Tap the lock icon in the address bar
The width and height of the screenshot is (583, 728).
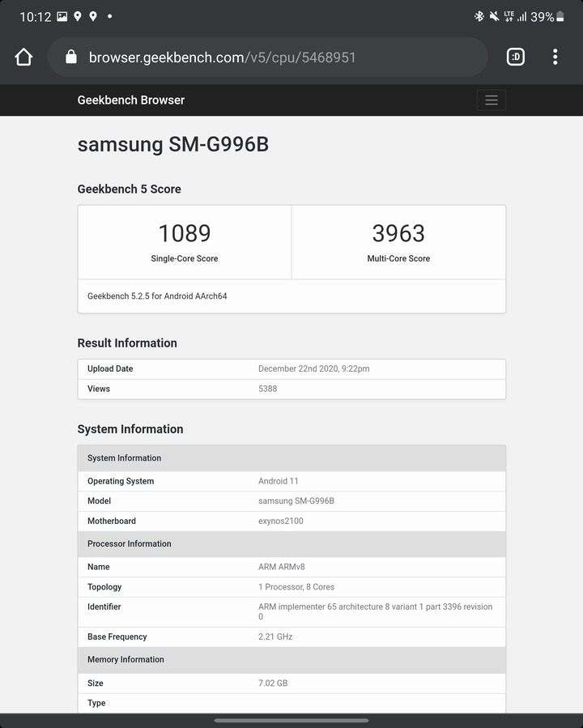pyautogui.click(x=71, y=57)
